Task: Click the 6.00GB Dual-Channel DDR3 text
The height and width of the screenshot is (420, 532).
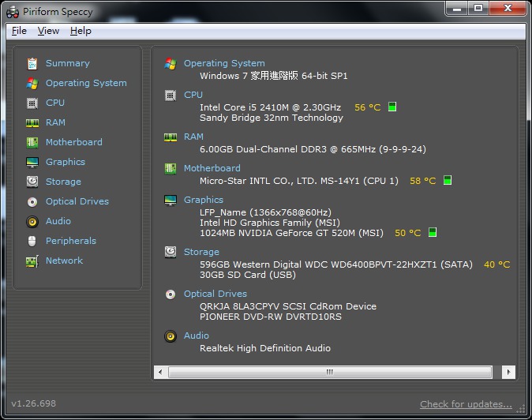Action: pyautogui.click(x=313, y=149)
